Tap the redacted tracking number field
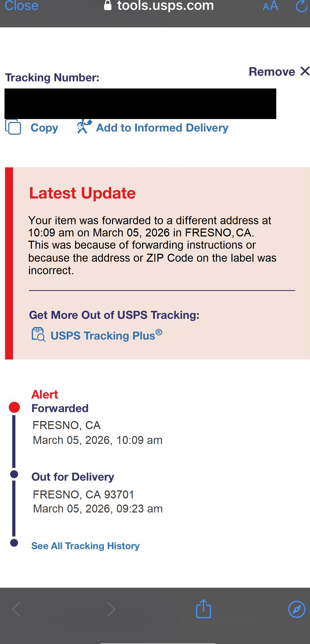310x644 pixels. [x=140, y=104]
